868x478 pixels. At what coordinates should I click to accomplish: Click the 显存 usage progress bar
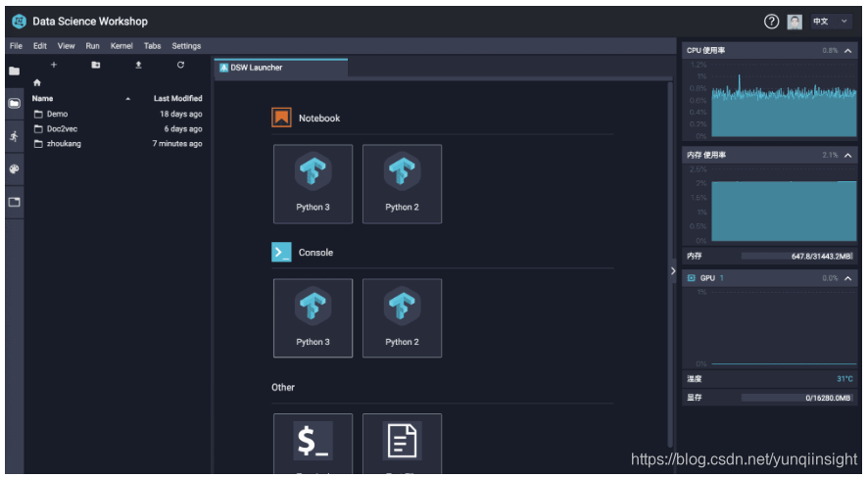797,398
